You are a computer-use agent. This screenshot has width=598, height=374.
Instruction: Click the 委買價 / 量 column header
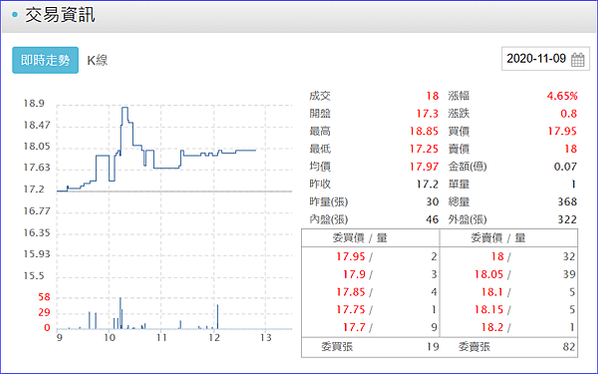click(360, 238)
